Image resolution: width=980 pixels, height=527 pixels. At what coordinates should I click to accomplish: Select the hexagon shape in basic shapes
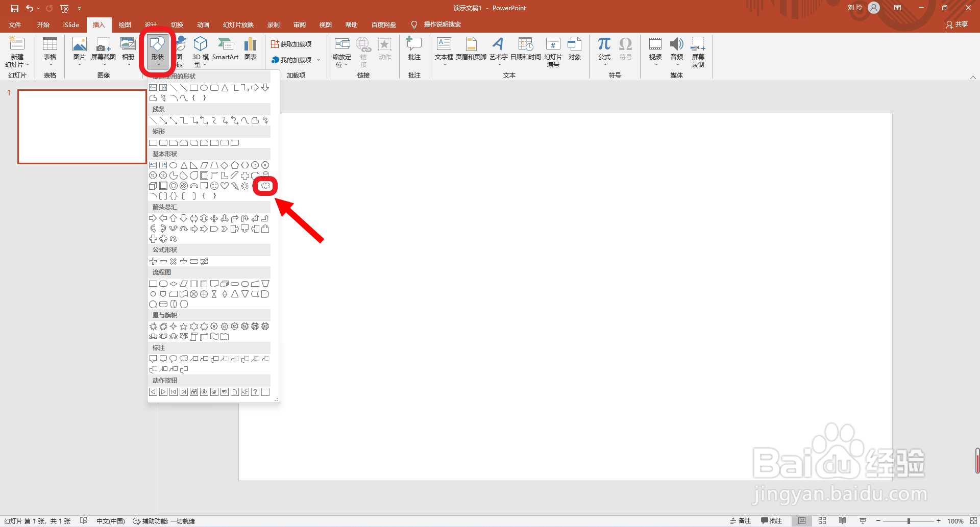pos(245,165)
